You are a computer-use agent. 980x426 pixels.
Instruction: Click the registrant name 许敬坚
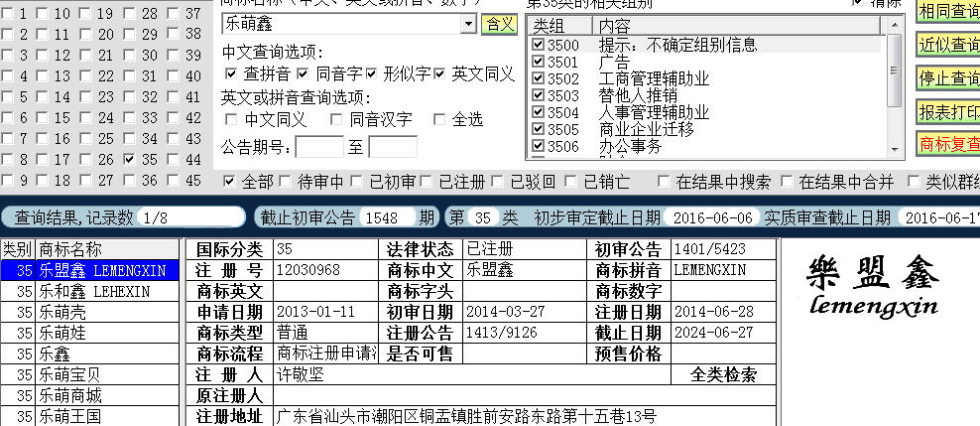[301, 374]
